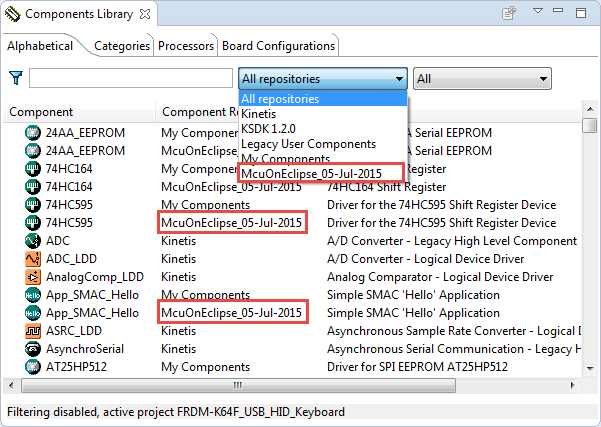Select Kinetis in the repository list

(259, 114)
